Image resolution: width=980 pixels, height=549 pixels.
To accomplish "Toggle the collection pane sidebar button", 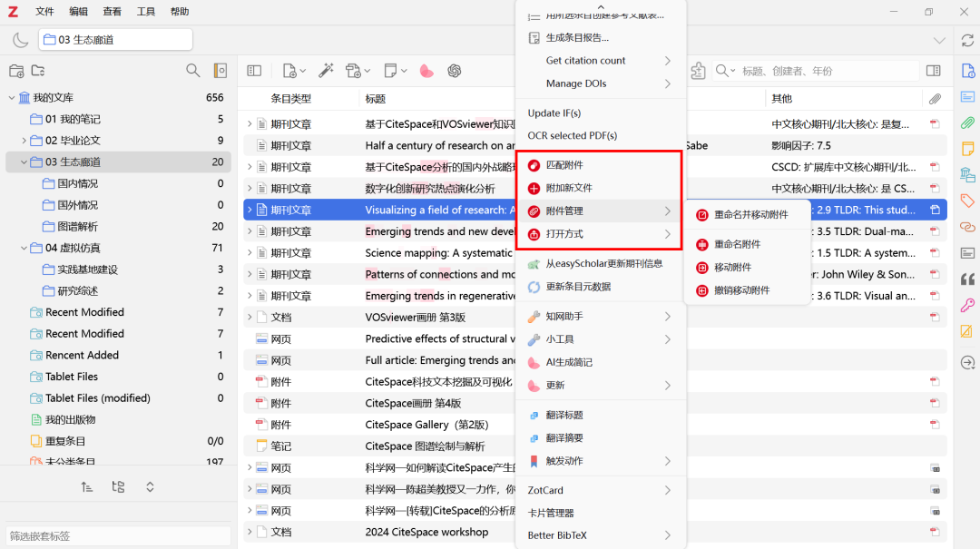I will (254, 71).
